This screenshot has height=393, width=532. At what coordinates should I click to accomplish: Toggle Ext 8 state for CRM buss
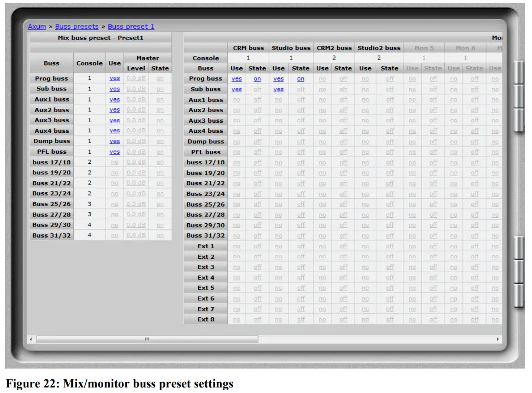(x=257, y=319)
